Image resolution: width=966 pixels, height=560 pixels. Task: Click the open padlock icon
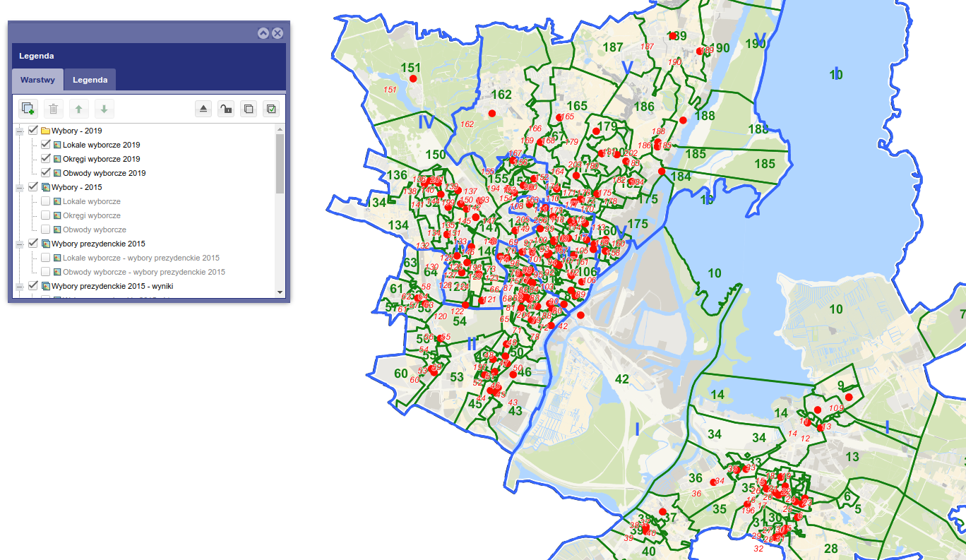click(225, 109)
